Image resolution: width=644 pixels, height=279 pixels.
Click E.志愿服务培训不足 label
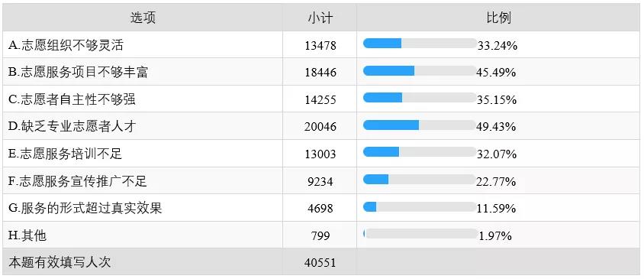pyautogui.click(x=66, y=154)
